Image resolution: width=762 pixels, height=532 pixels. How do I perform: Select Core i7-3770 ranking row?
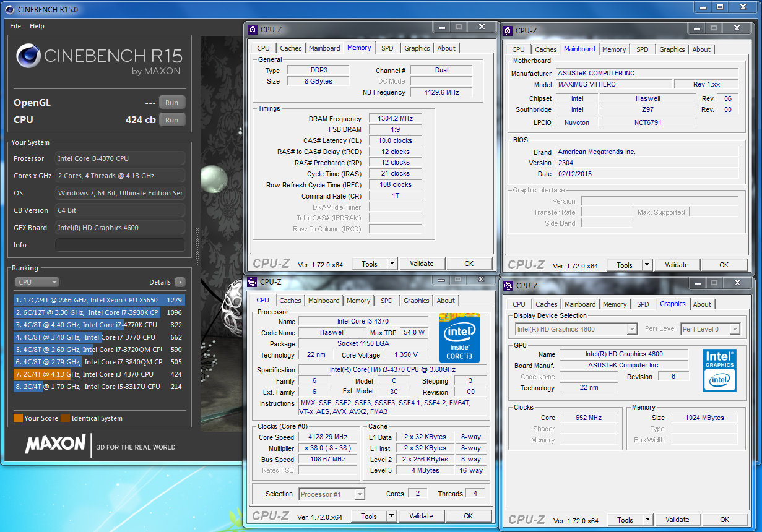point(99,337)
